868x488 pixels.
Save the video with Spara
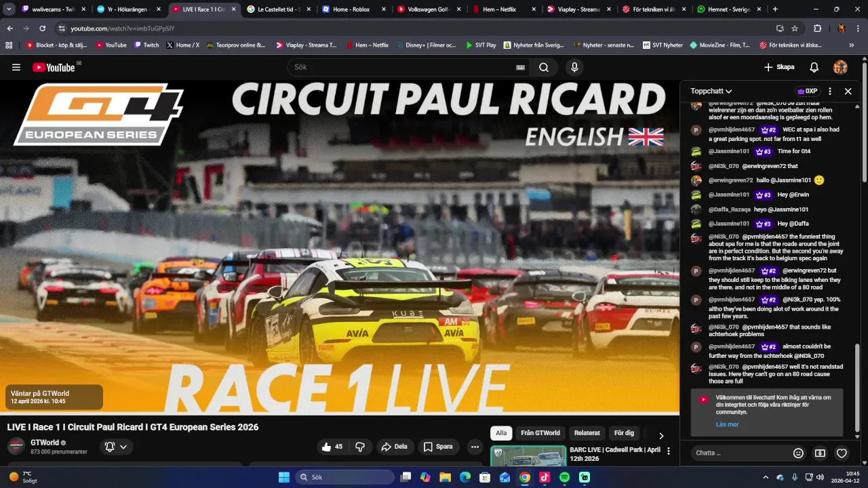tap(438, 447)
